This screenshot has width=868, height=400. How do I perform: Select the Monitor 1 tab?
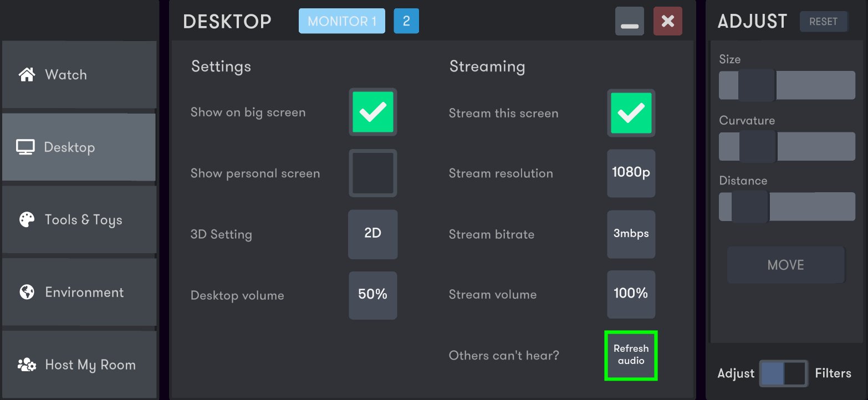tap(342, 22)
